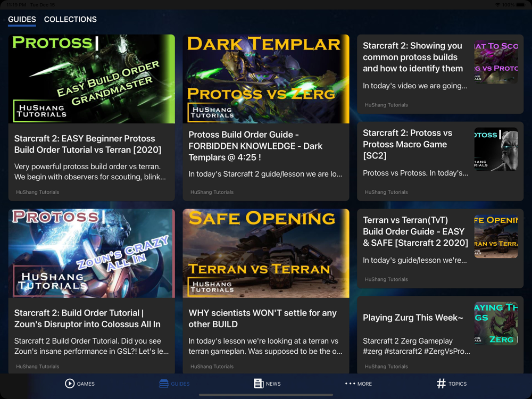Open the Easy Build Order Grandmaster thumbnail
This screenshot has width=532, height=399.
click(92, 79)
